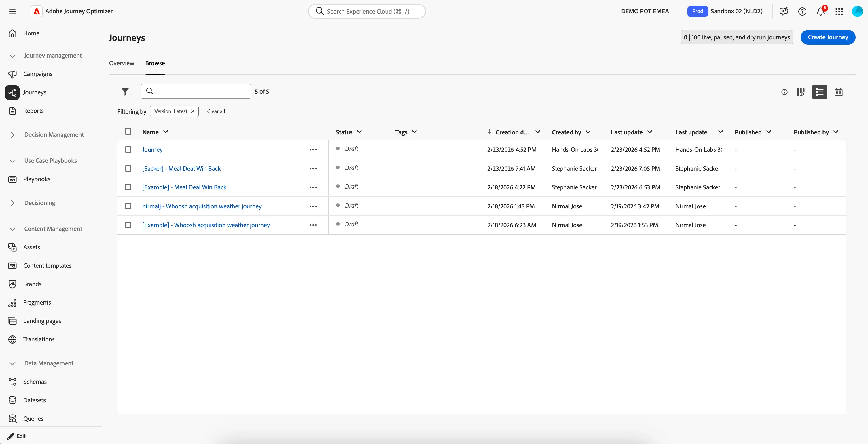
Task: Open the Status column dropdown
Action: [359, 132]
